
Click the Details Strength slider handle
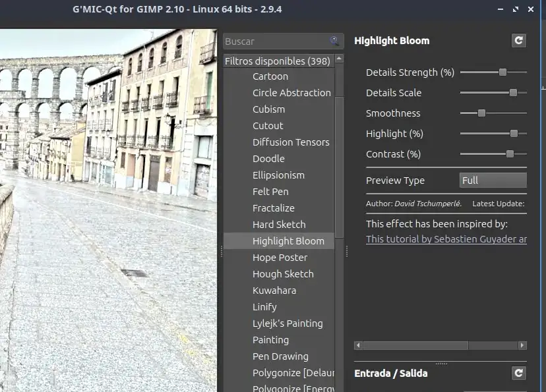(x=502, y=72)
